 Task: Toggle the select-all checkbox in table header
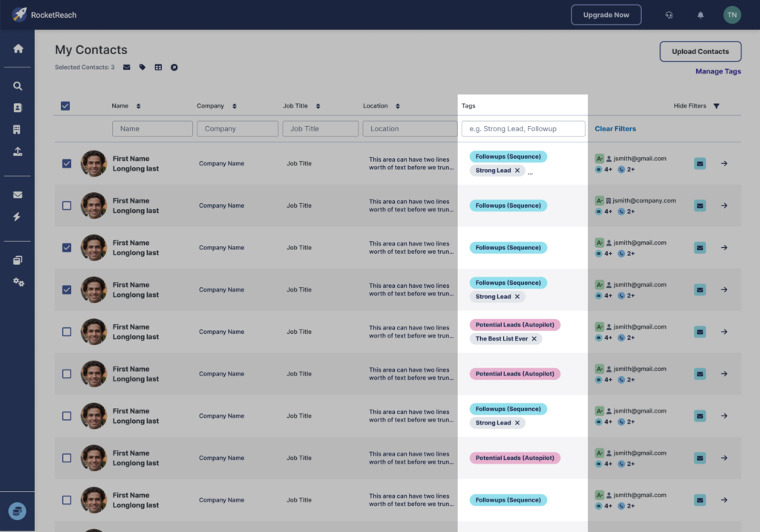pos(65,106)
